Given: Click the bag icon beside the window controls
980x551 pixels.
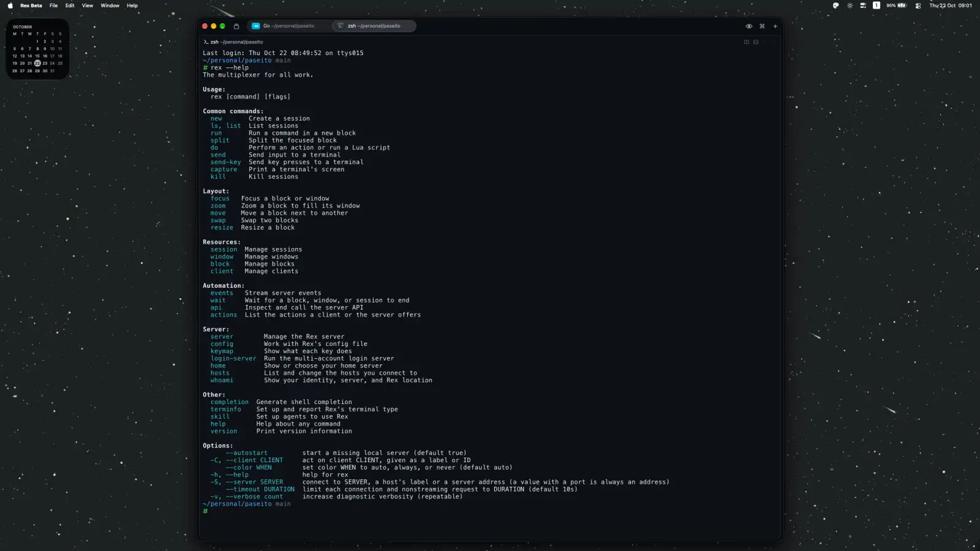Looking at the screenshot, I should pos(236,26).
